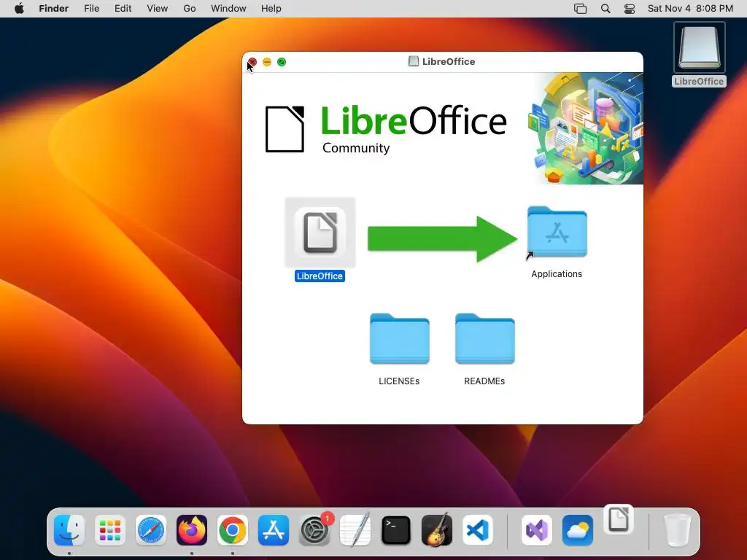Click the LibreOffice document icon in the Dock

click(619, 519)
